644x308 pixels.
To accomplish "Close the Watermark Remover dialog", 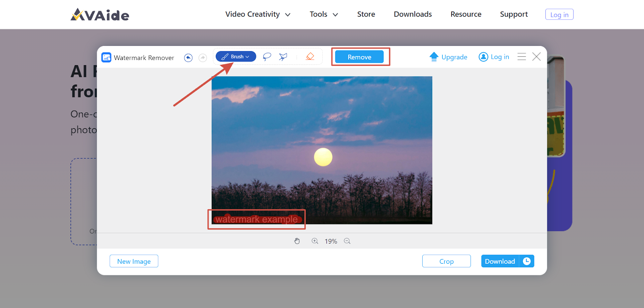I will tap(537, 57).
